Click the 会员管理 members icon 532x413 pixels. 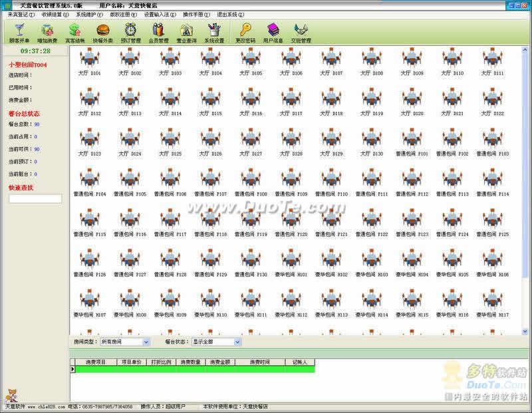[x=158, y=31]
